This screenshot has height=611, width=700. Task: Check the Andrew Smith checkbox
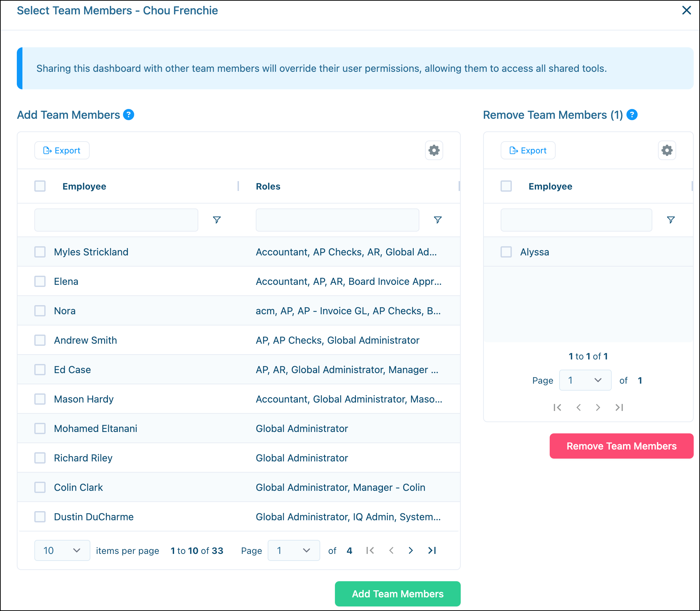pos(40,340)
